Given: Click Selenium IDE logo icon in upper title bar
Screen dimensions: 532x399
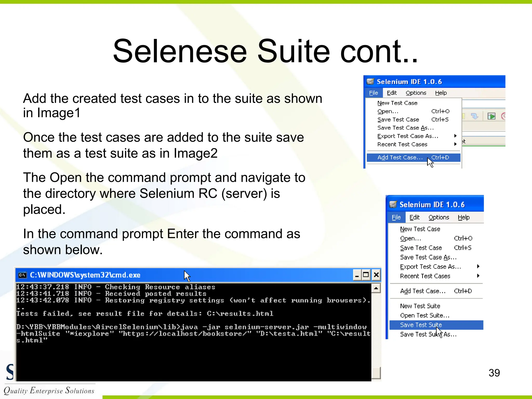Looking at the screenshot, I should tap(370, 82).
